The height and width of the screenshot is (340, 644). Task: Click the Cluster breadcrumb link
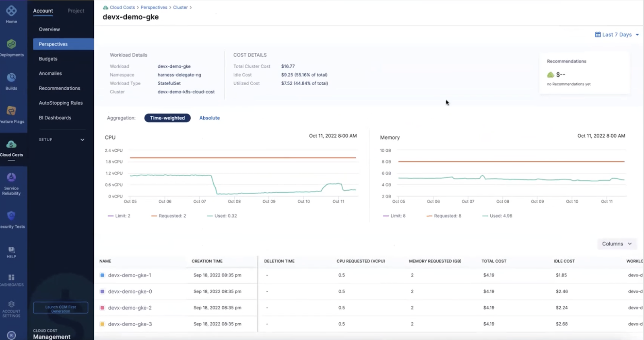180,8
